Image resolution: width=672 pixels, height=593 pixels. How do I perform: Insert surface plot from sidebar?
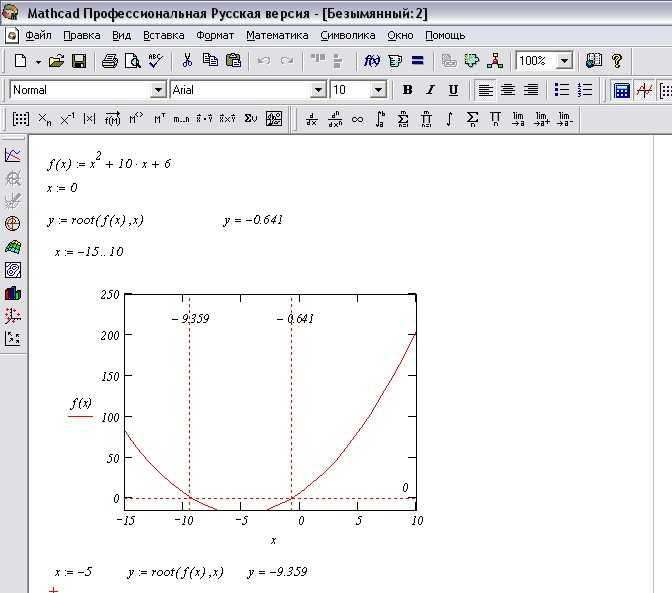[x=13, y=247]
